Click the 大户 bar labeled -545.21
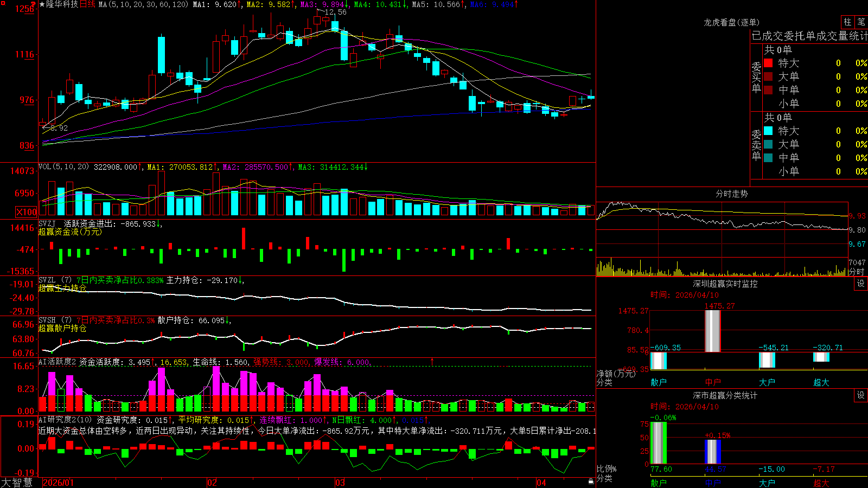The image size is (868, 488). click(x=767, y=360)
